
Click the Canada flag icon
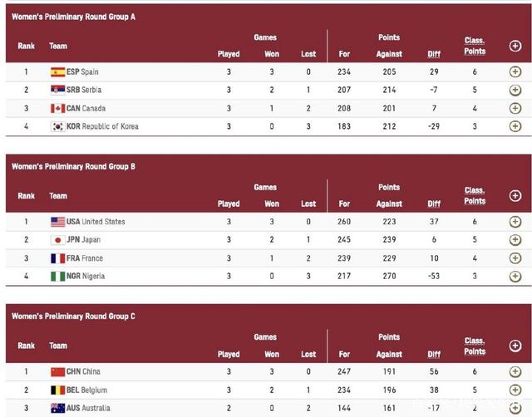click(x=57, y=109)
